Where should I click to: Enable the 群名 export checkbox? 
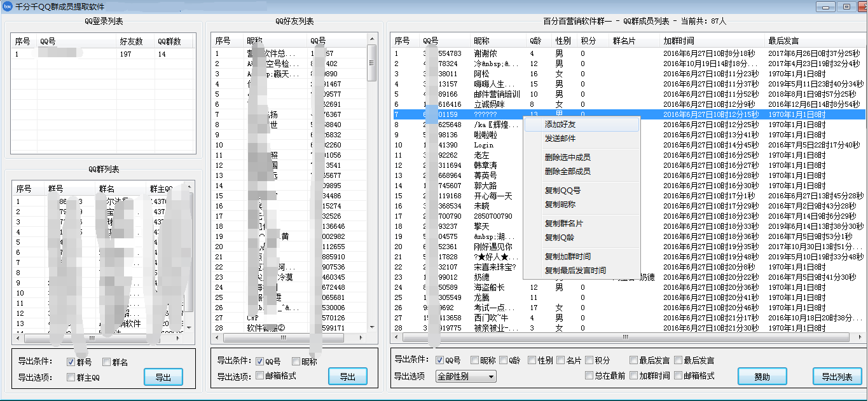(x=106, y=362)
